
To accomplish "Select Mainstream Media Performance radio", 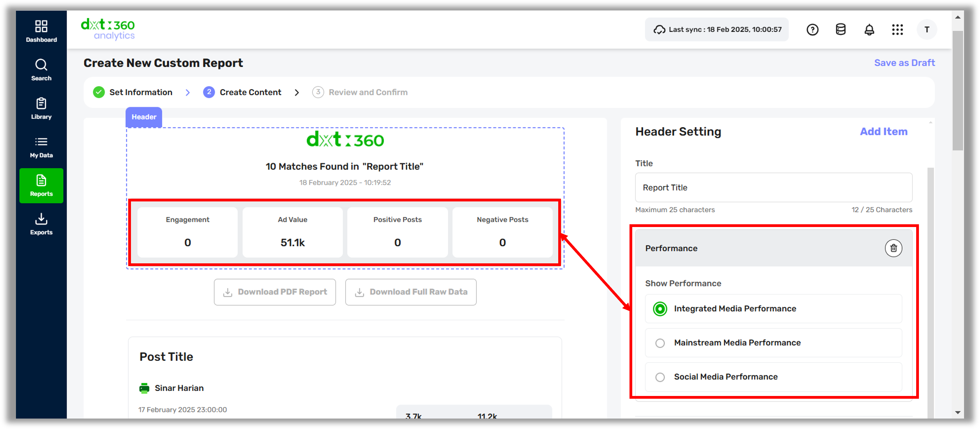I will tap(660, 343).
